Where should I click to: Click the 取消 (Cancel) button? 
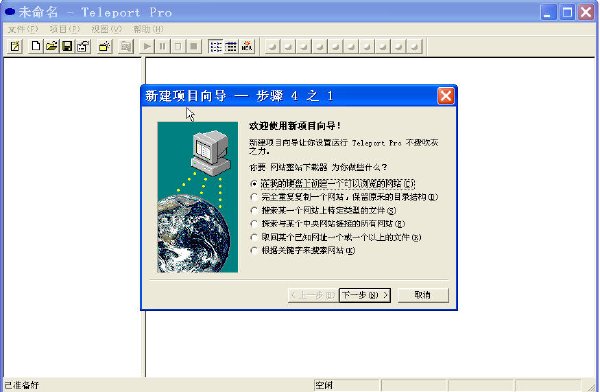tap(423, 295)
